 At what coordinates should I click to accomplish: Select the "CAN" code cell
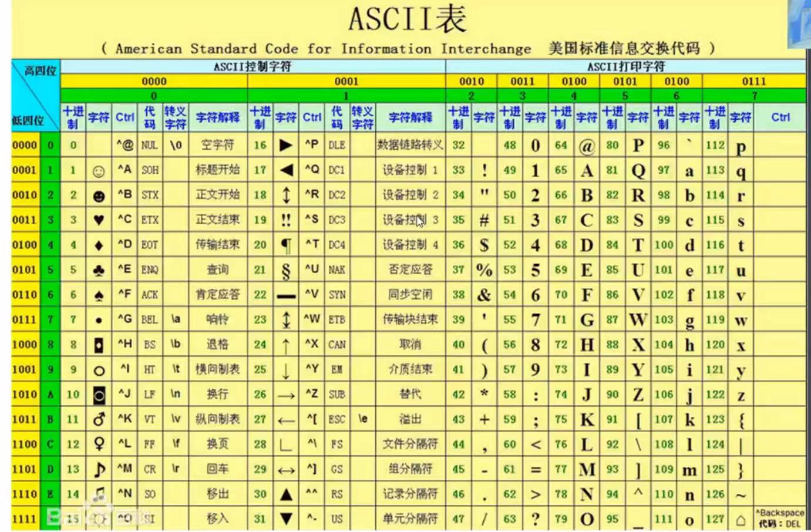click(337, 345)
